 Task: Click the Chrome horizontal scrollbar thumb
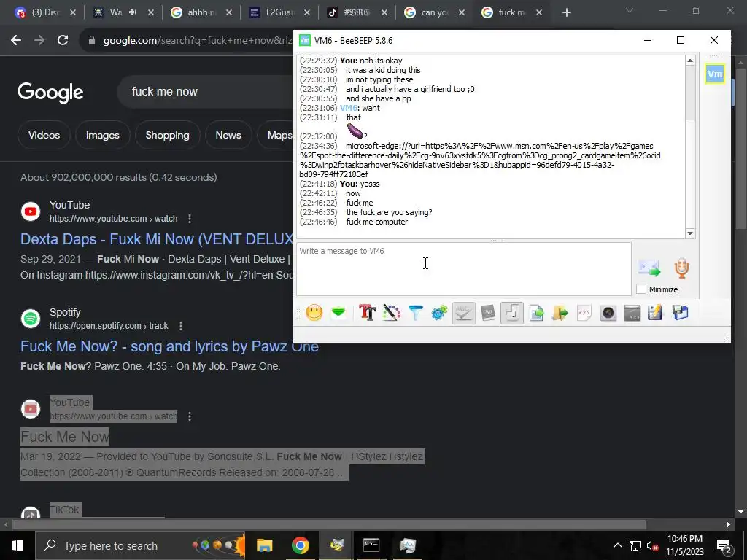click(329, 524)
